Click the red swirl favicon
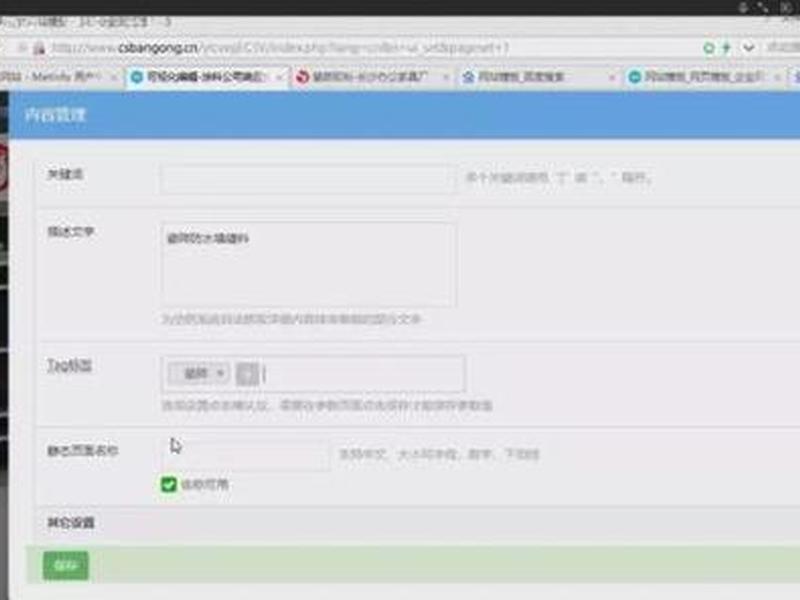This screenshot has height=600, width=800. click(303, 77)
